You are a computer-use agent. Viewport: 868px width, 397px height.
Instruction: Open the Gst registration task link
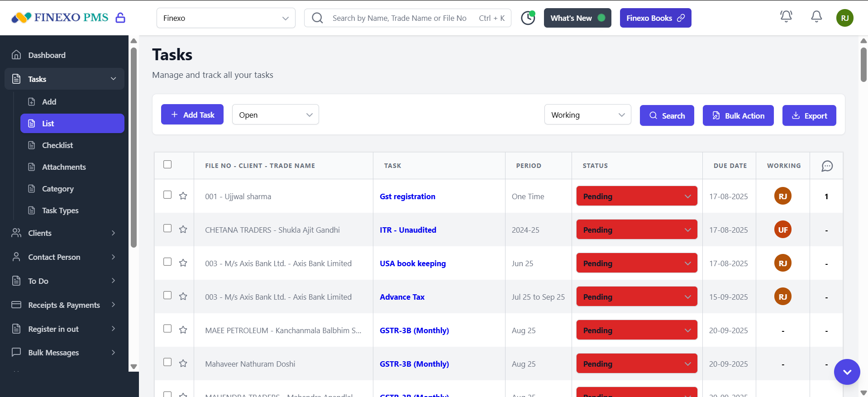[x=407, y=196]
